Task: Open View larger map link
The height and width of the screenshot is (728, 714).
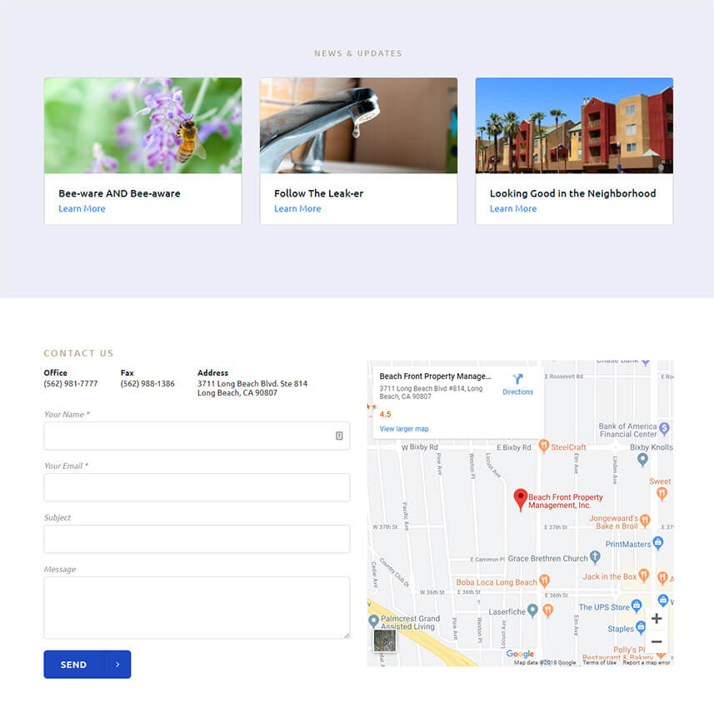Action: (x=404, y=429)
